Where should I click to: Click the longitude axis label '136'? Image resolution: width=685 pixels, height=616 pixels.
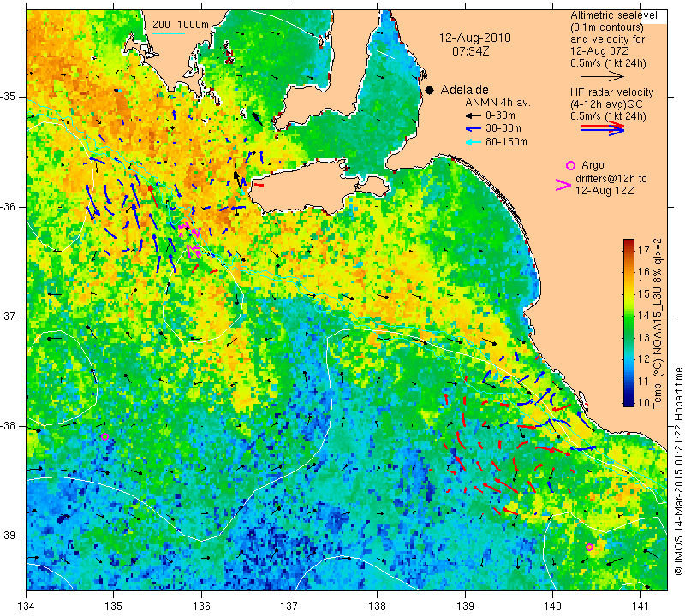pos(201,606)
